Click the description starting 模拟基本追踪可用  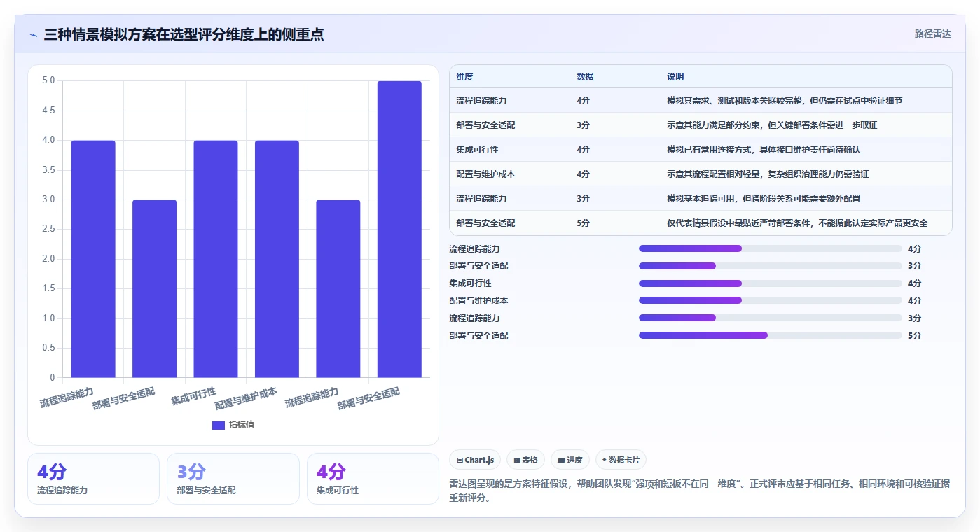[x=764, y=199]
